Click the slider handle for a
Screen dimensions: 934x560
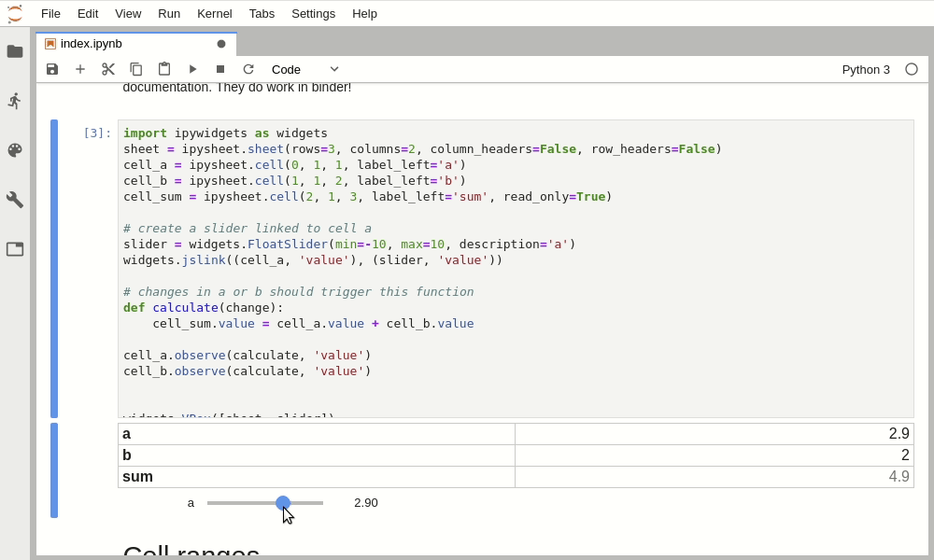(x=283, y=503)
